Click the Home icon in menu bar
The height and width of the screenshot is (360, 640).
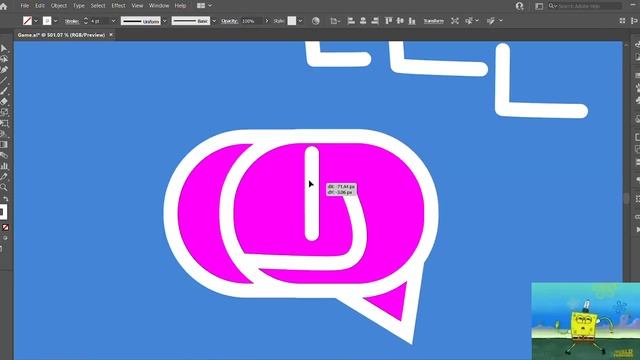click(4, 6)
